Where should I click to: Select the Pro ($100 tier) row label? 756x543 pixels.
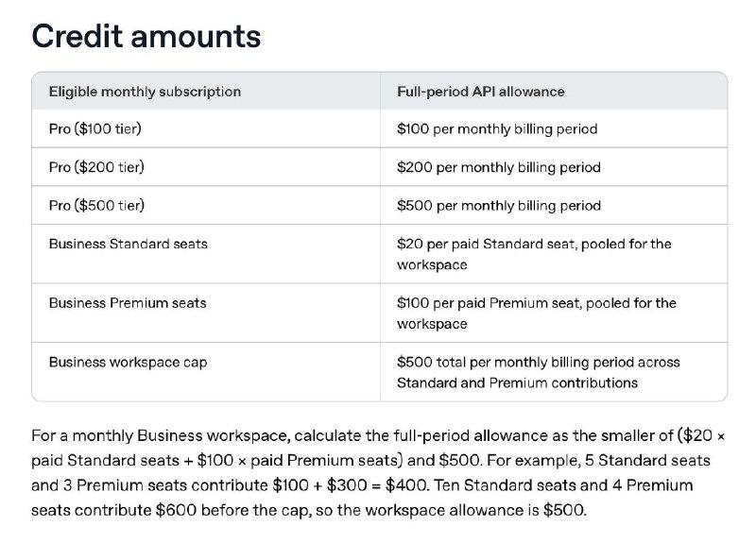95,129
